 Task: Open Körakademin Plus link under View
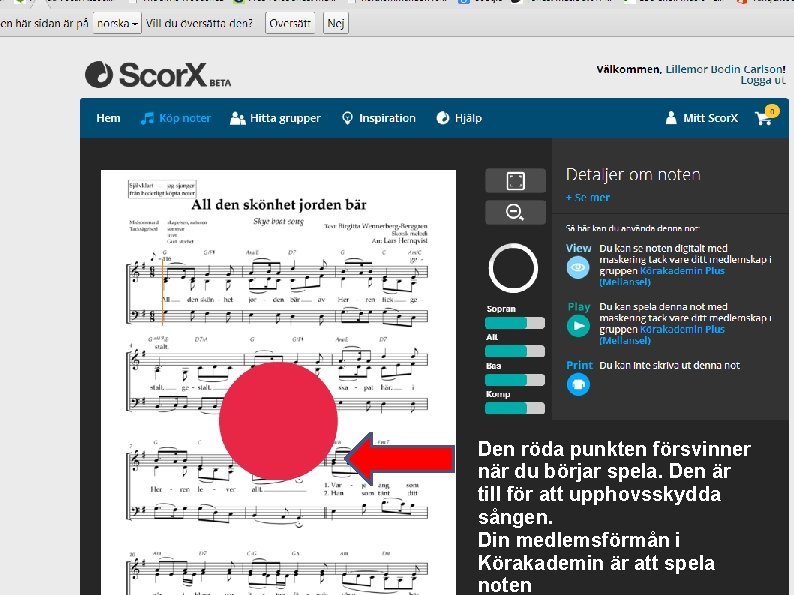tap(663, 276)
